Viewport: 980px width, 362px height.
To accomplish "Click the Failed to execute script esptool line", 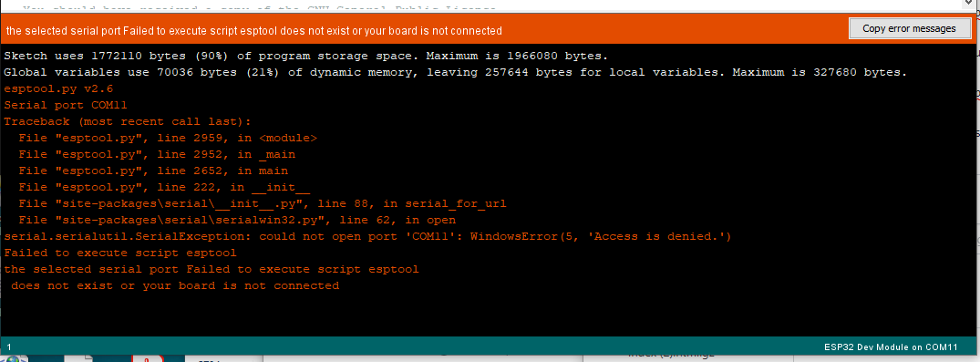I will 119,253.
